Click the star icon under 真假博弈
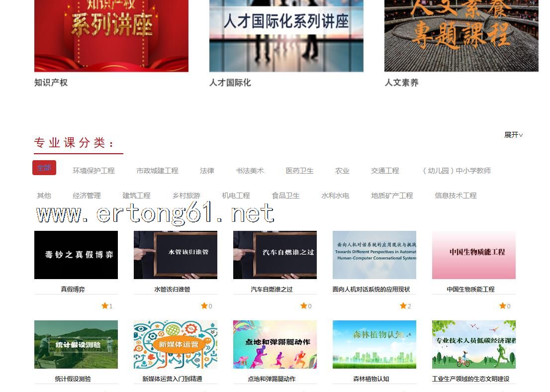The image size is (550, 392). coord(105,306)
